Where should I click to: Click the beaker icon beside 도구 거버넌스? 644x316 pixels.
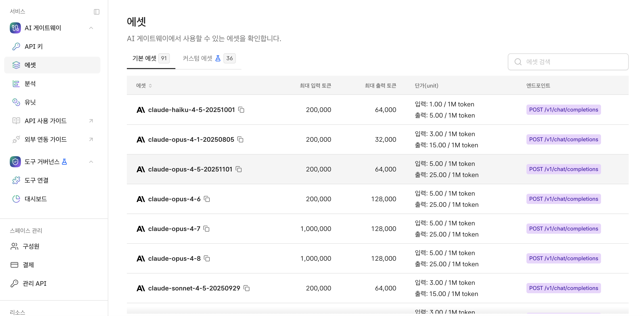pos(65,162)
